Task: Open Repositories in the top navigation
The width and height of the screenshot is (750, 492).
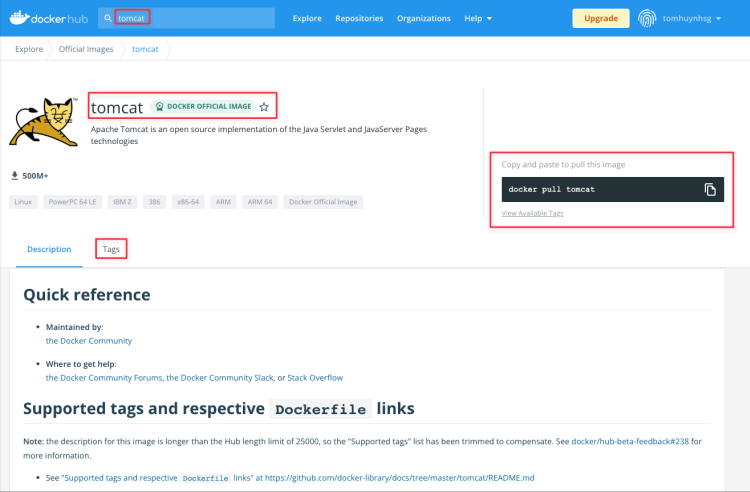Action: pyautogui.click(x=359, y=18)
